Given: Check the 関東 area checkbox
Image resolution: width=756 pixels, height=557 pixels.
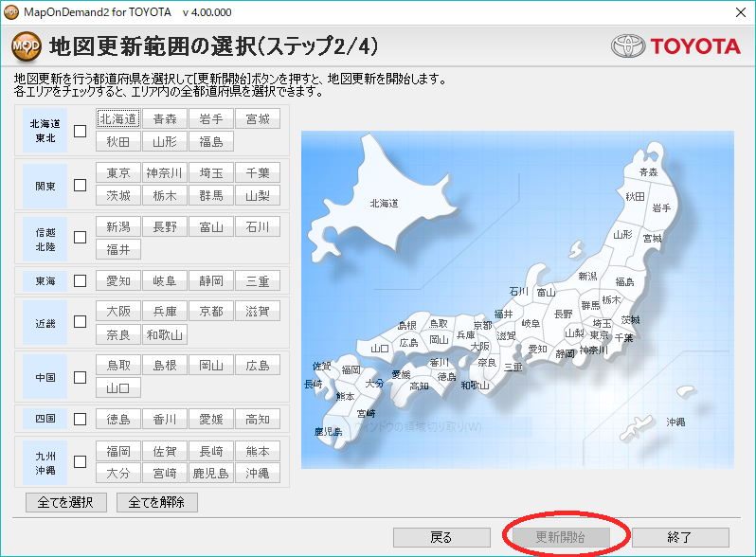Looking at the screenshot, I should [x=80, y=185].
